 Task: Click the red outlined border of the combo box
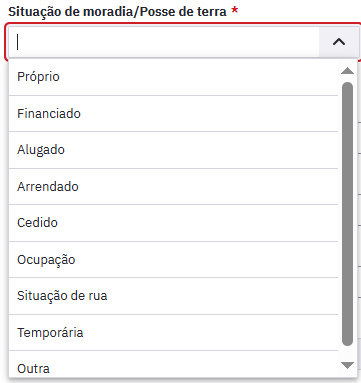tap(6, 42)
